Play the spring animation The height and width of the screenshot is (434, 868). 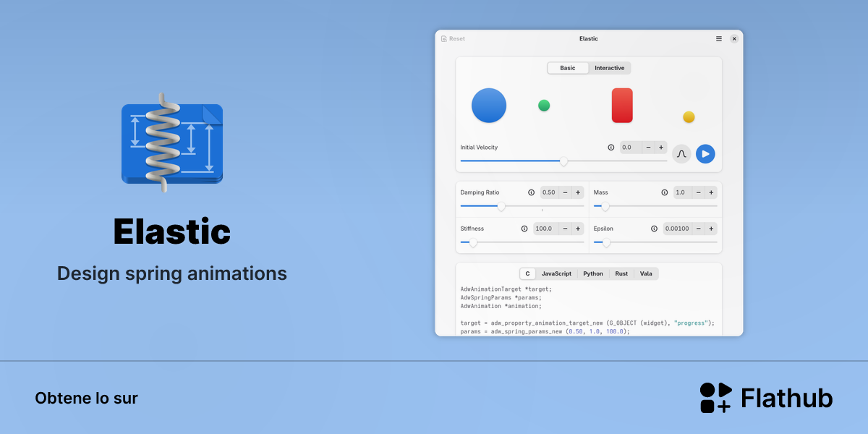coord(705,153)
